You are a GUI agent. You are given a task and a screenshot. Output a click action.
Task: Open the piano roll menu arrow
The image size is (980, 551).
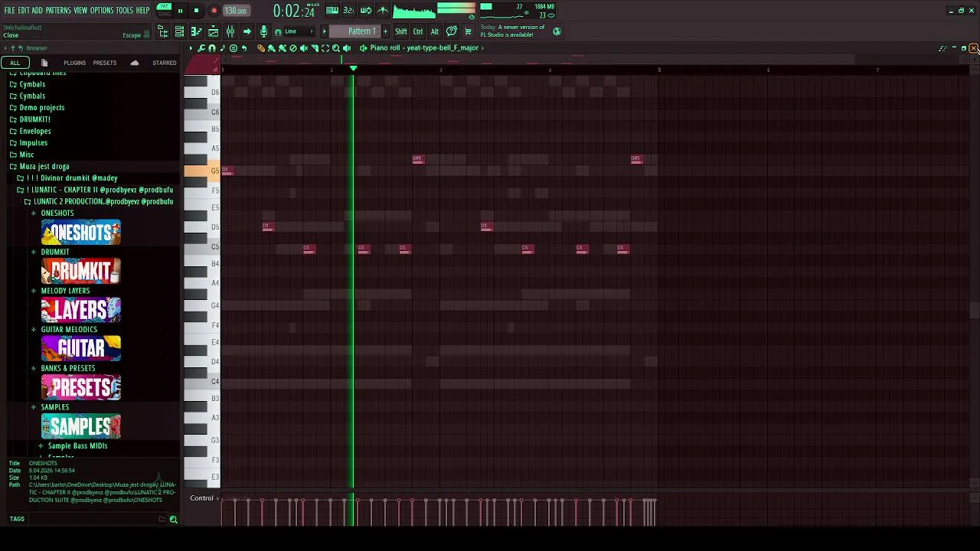click(x=191, y=48)
